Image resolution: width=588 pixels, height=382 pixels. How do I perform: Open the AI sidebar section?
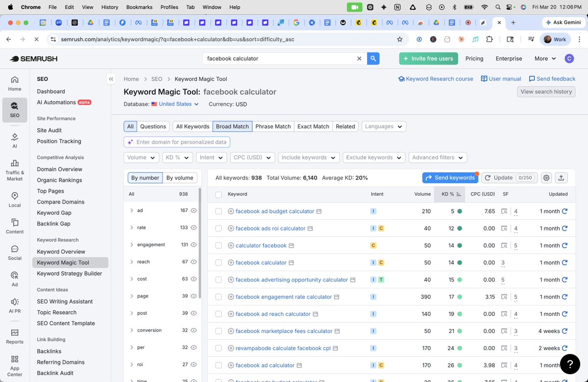coord(15,141)
